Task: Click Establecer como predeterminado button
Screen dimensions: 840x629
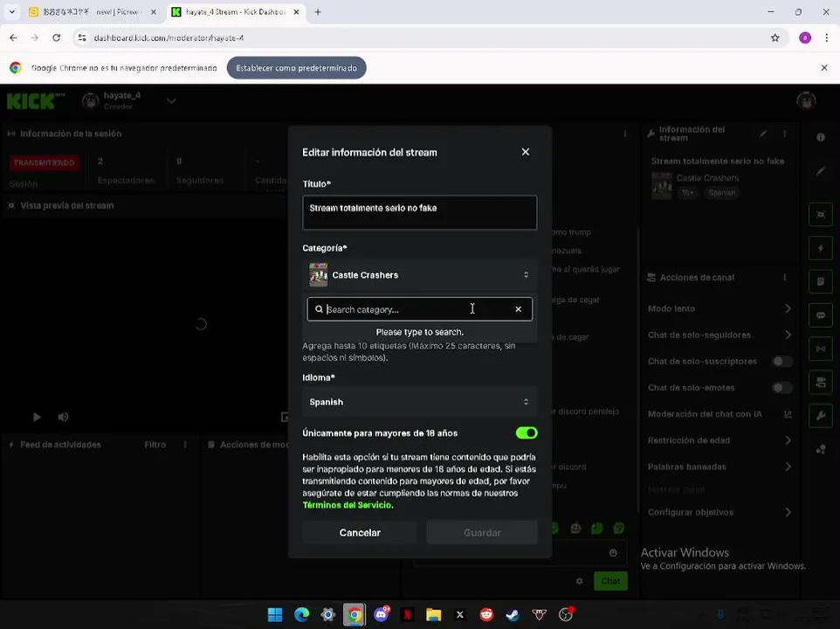Action: coord(296,68)
